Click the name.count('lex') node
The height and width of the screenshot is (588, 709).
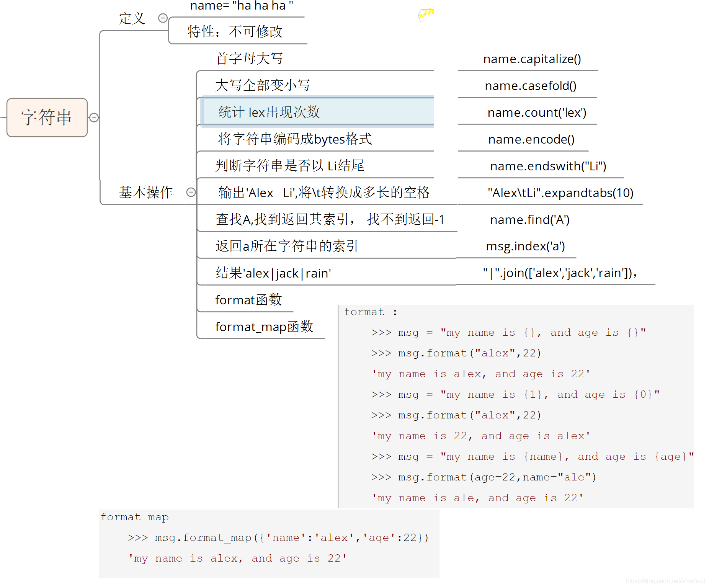point(537,113)
